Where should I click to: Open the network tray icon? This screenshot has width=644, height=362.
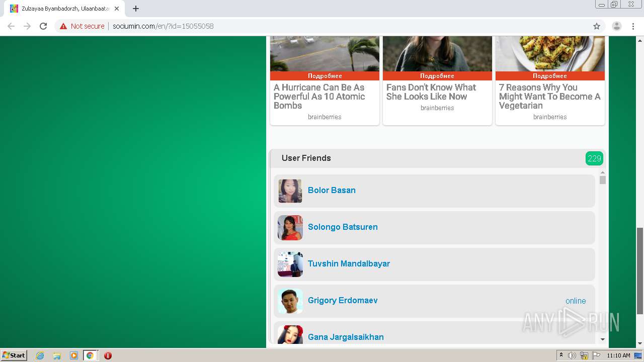point(584,355)
